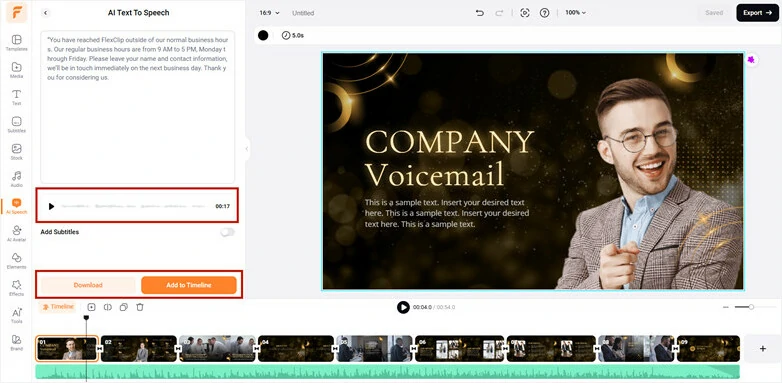Open the 16:9 aspect ratio dropdown
This screenshot has width=782, height=383.
click(x=269, y=13)
